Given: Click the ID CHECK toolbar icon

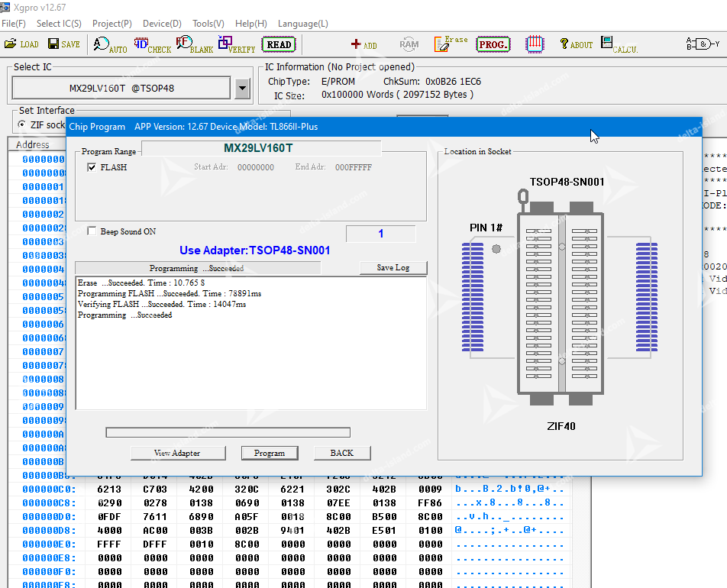Looking at the screenshot, I should coord(153,45).
